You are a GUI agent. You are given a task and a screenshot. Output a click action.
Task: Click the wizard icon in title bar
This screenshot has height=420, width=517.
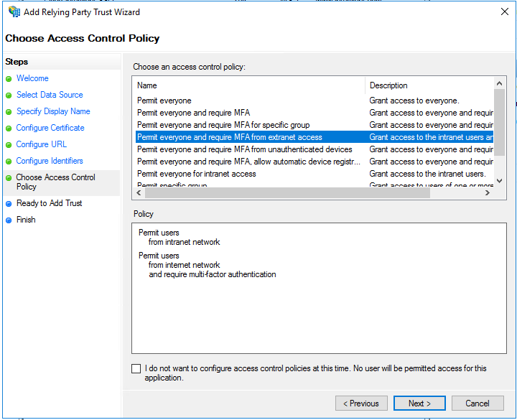pos(14,12)
